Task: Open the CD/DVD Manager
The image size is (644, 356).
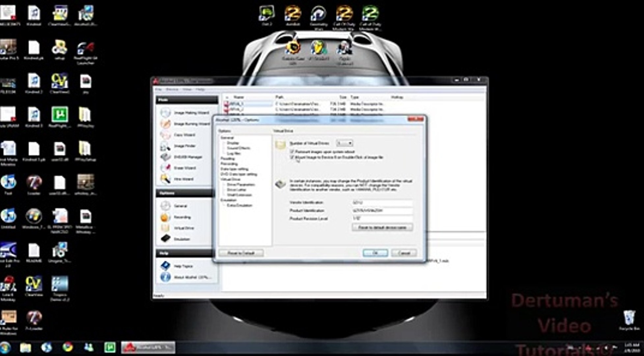Action: click(187, 157)
